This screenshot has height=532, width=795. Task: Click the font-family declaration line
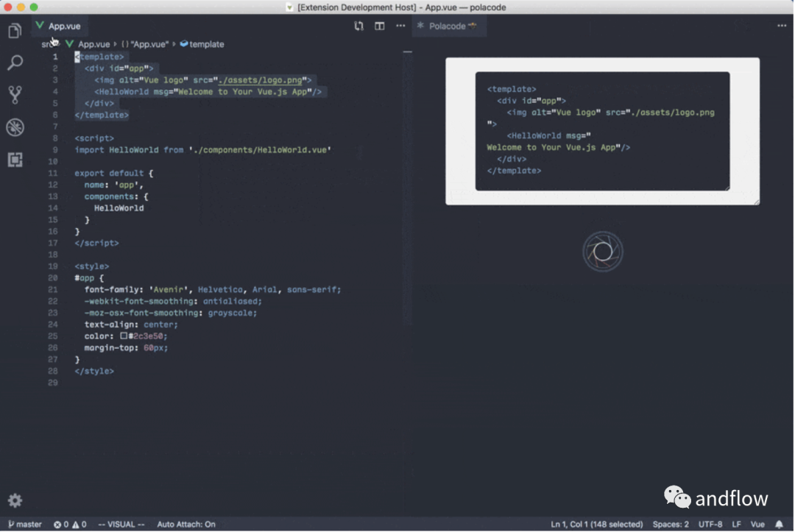[x=213, y=290]
